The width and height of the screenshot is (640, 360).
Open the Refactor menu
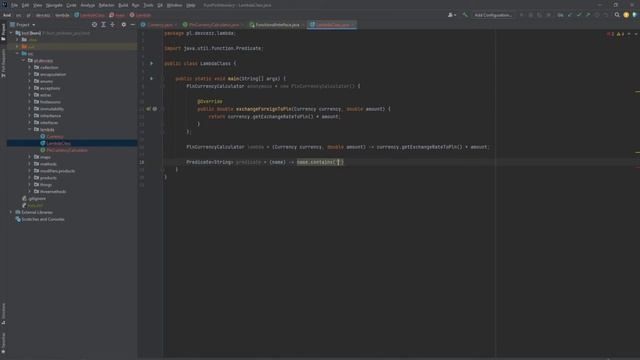tap(107, 5)
